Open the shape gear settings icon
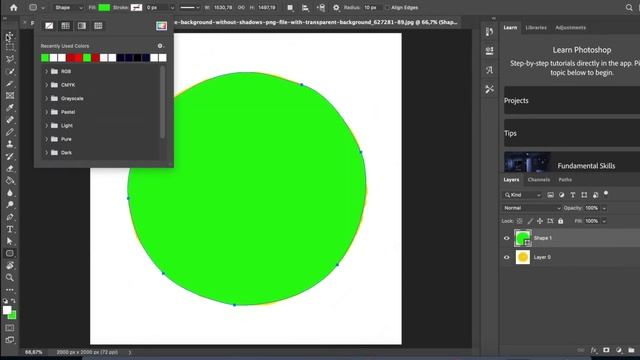Viewport: 640px width, 360px height. click(336, 7)
